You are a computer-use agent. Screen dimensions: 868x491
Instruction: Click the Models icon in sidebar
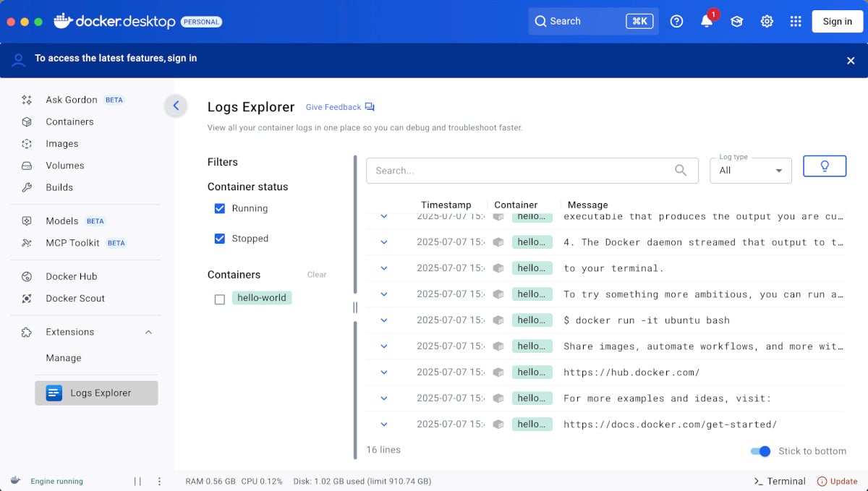(x=27, y=221)
